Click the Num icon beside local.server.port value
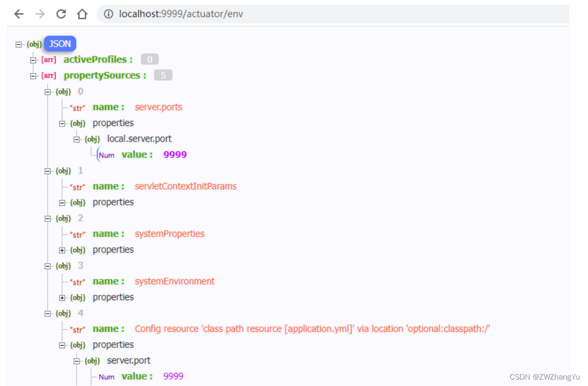This screenshot has height=386, width=588. [x=106, y=155]
